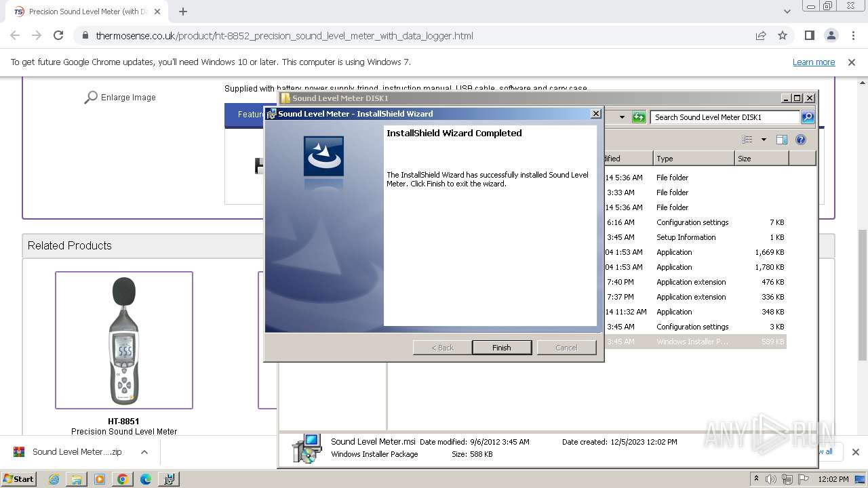Go back in Chrome history
Viewport: 868px width, 488px height.
[15, 35]
